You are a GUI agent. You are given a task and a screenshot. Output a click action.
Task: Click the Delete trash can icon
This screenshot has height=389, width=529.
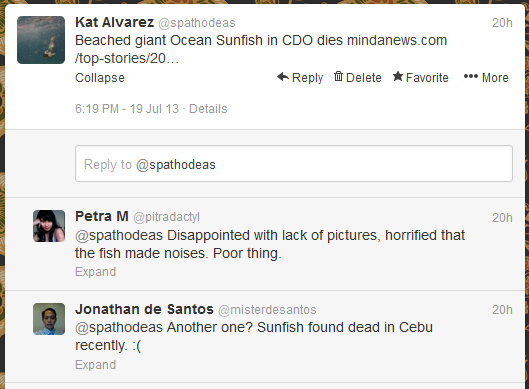pos(338,77)
